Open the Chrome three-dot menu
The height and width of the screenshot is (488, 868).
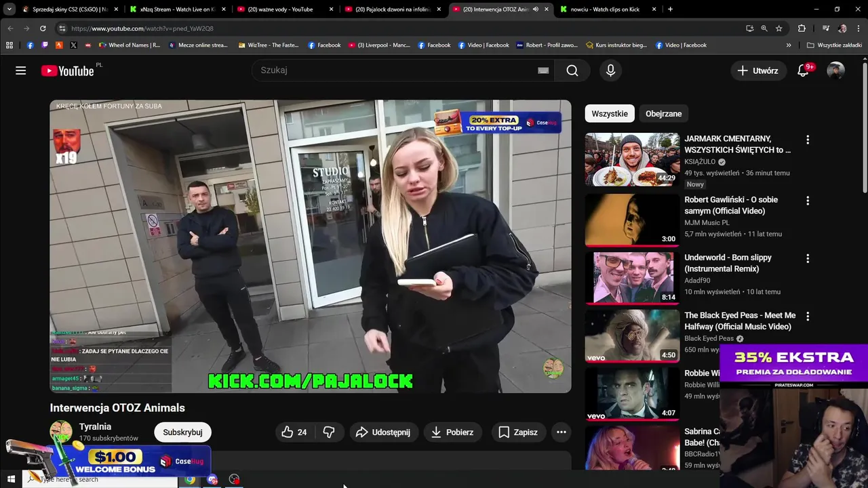859,28
